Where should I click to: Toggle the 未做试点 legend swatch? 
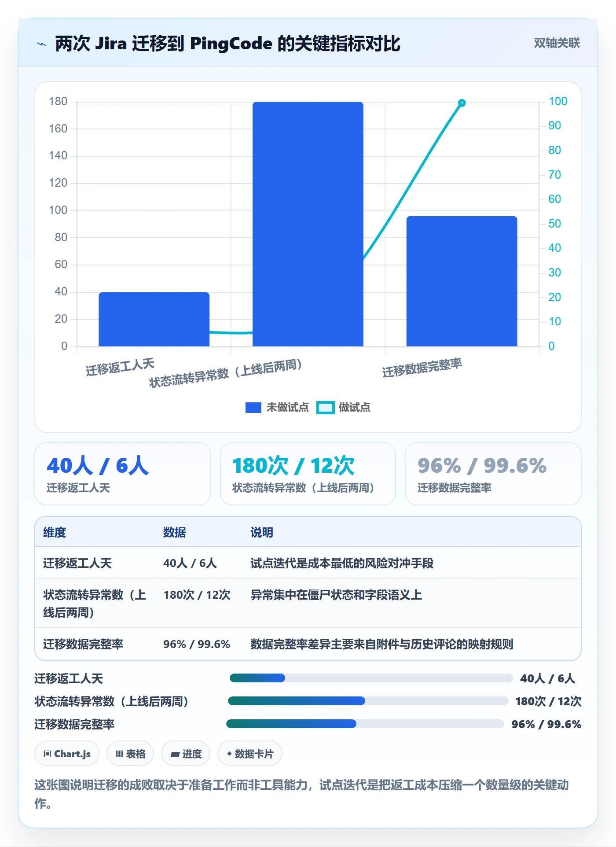click(253, 408)
